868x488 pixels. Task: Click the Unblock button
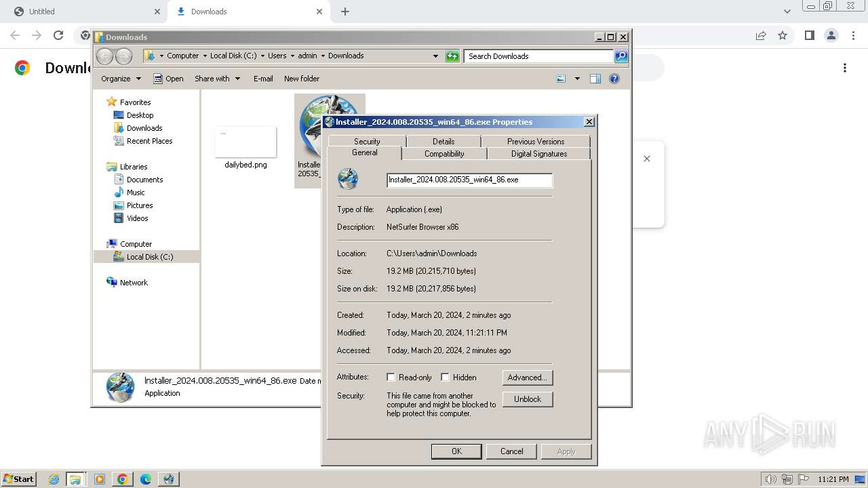[528, 399]
